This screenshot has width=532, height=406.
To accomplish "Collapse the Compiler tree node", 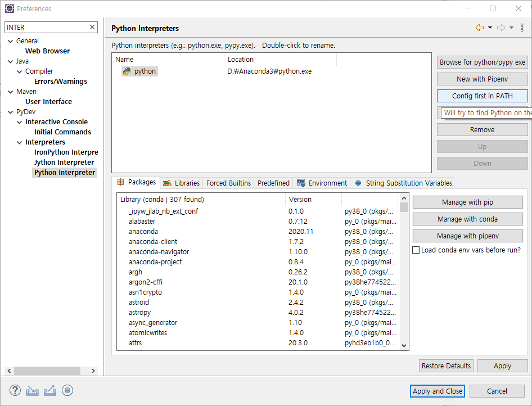I will tap(19, 71).
